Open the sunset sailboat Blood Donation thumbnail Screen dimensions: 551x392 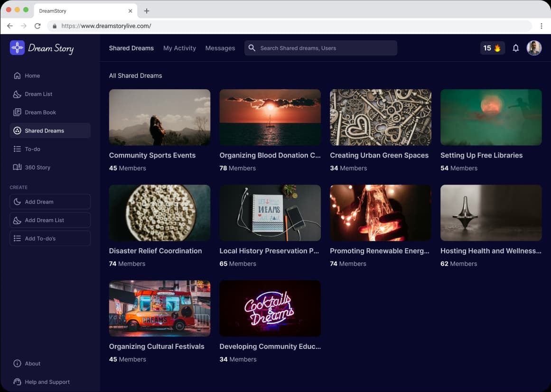270,117
